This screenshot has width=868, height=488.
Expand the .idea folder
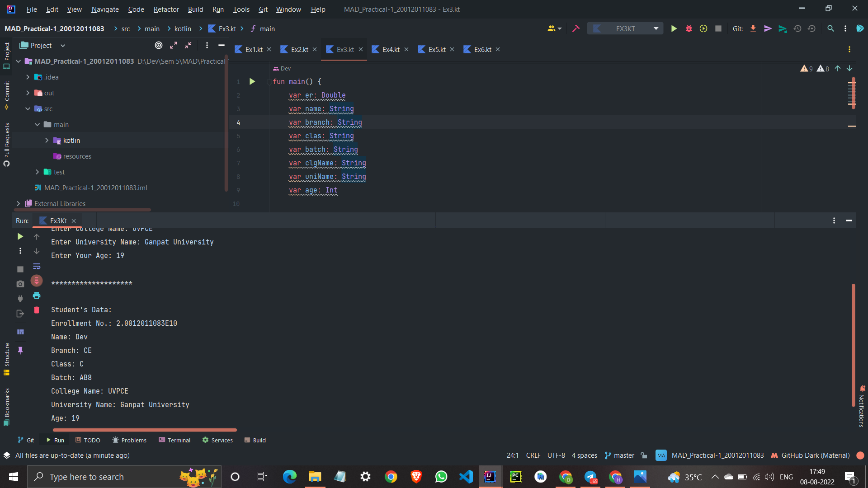[x=28, y=77]
